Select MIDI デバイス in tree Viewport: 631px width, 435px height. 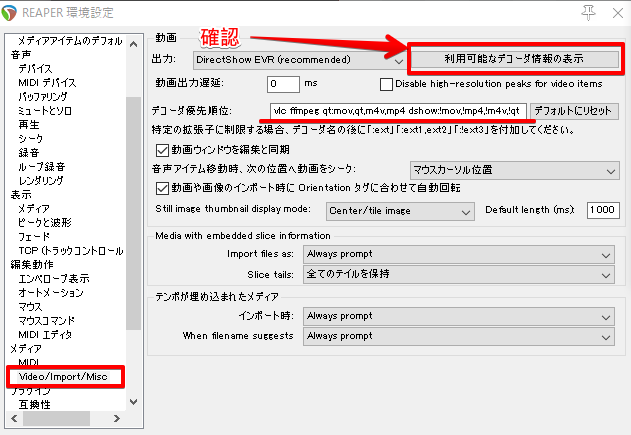click(x=47, y=82)
